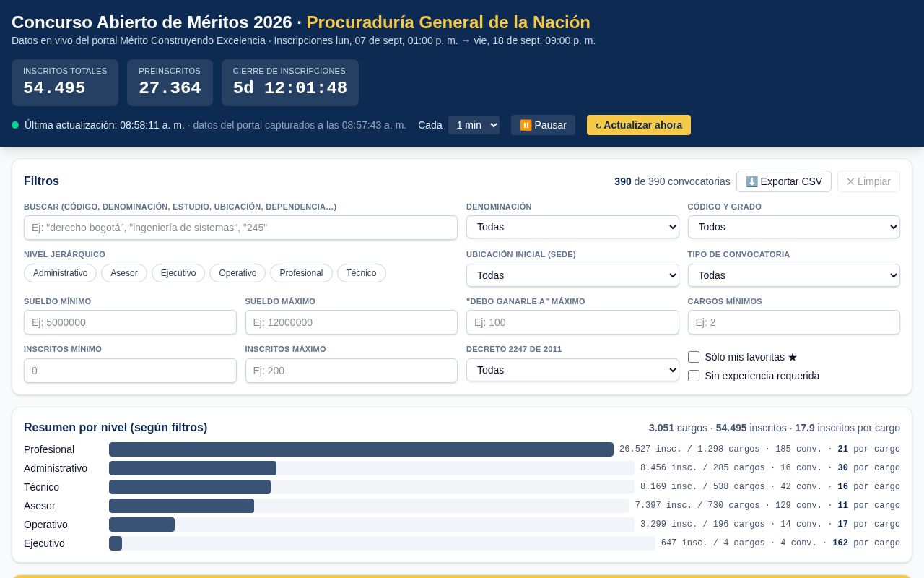Open the Denominación dropdown
This screenshot has width=924, height=578.
pos(572,227)
